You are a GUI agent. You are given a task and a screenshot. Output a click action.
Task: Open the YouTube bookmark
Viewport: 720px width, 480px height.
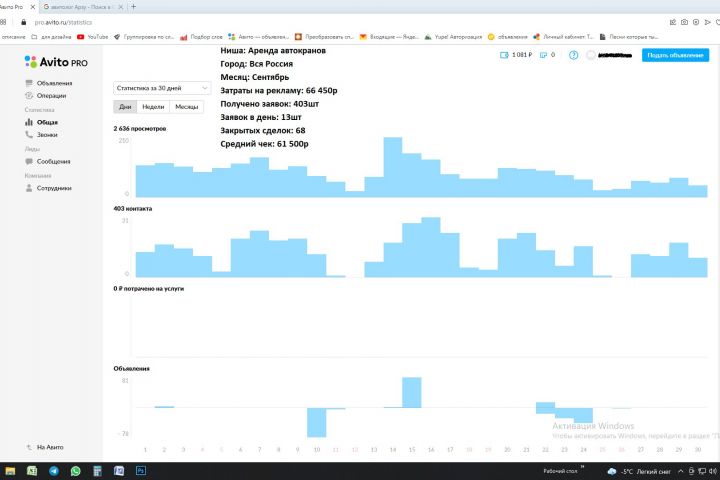pos(93,37)
